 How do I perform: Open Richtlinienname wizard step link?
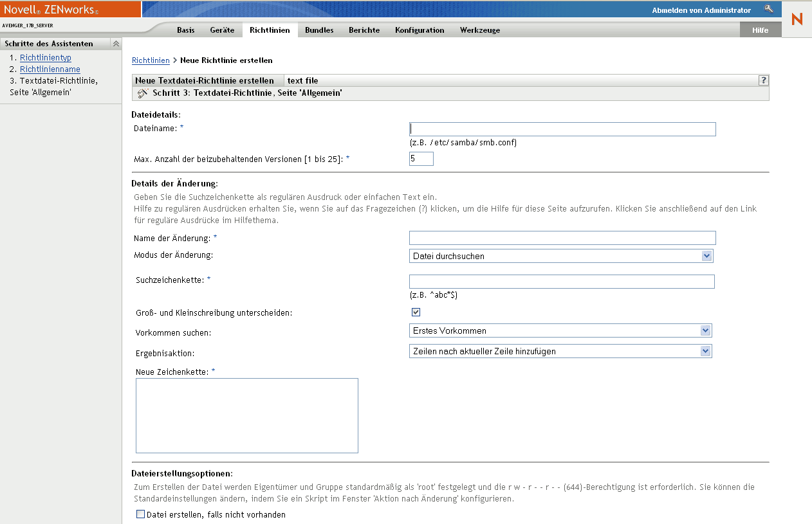coord(50,69)
